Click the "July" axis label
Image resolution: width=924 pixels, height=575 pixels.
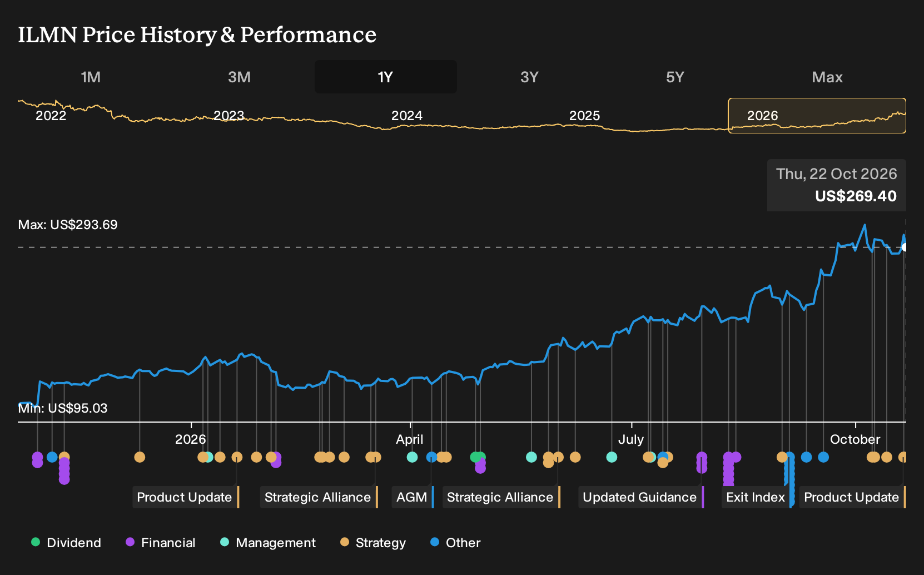coord(631,439)
